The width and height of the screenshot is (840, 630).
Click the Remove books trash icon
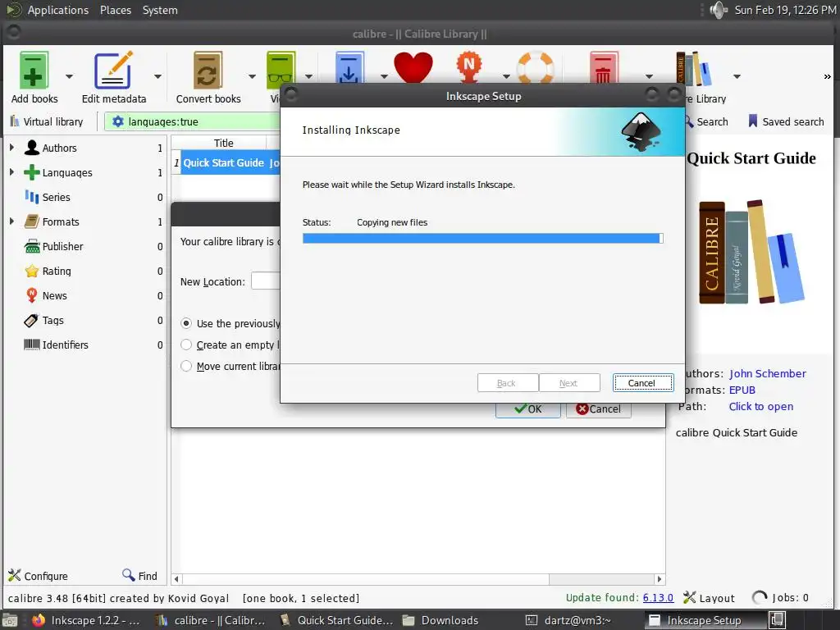coord(603,67)
